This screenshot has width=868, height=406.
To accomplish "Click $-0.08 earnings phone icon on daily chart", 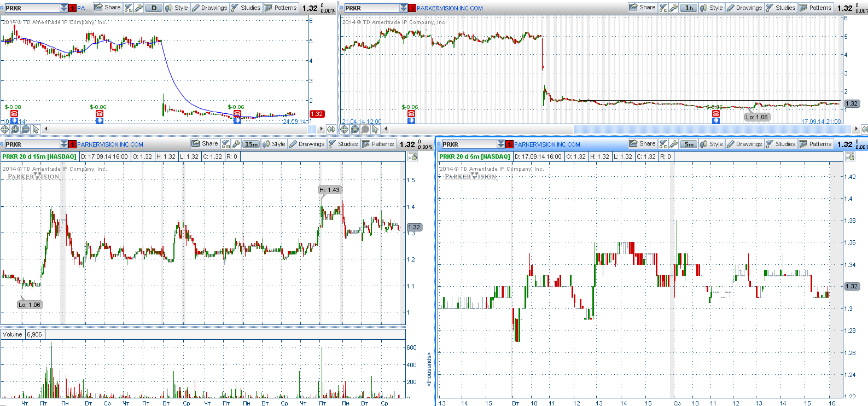I will click(14, 114).
